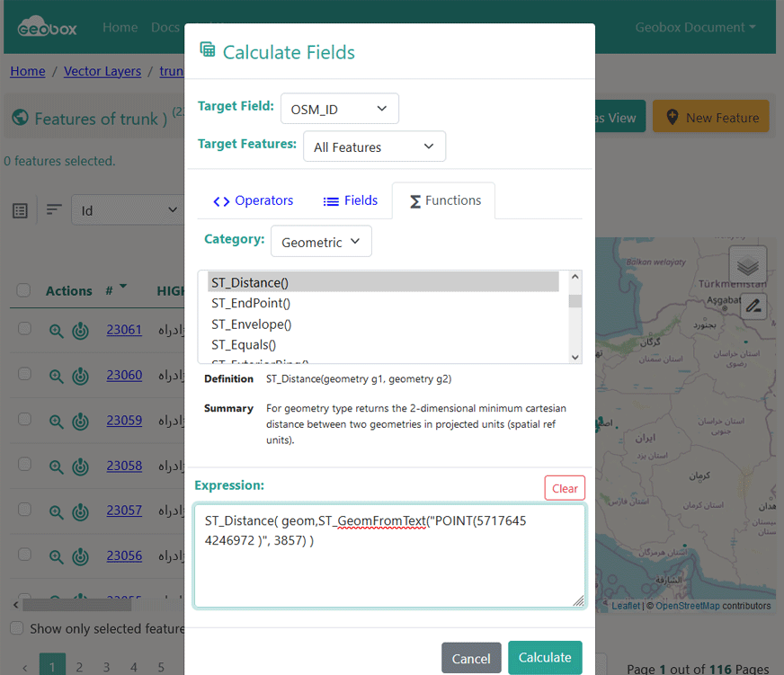Zoom to feature 23061 magnifier icon
The width and height of the screenshot is (784, 675).
[x=56, y=331]
